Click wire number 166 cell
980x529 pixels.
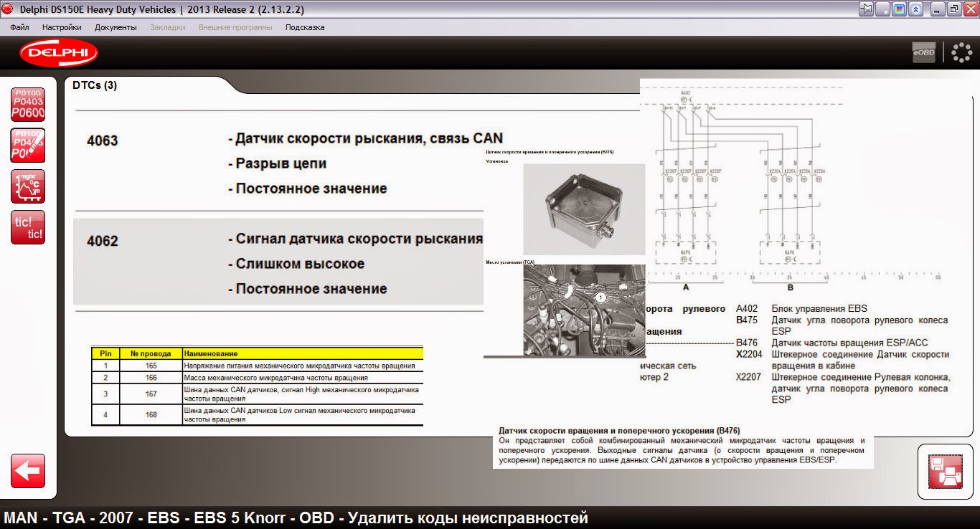coord(151,377)
